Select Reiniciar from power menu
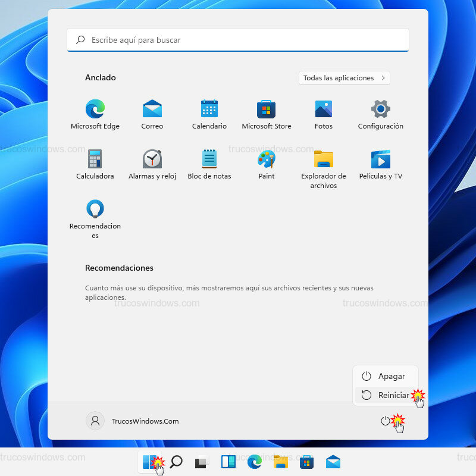This screenshot has width=476, height=476. pyautogui.click(x=385, y=395)
